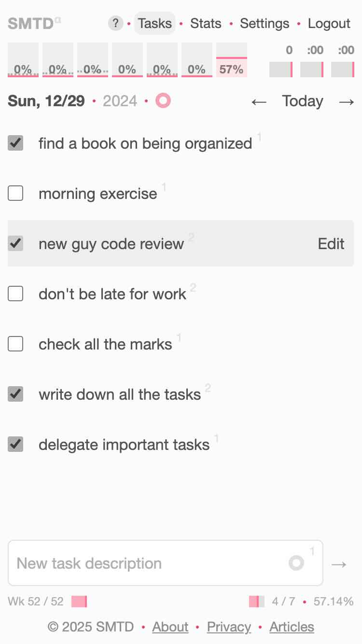Click Edit on 'new guy code review'
Screen dimensions: 362x644
tap(331, 244)
